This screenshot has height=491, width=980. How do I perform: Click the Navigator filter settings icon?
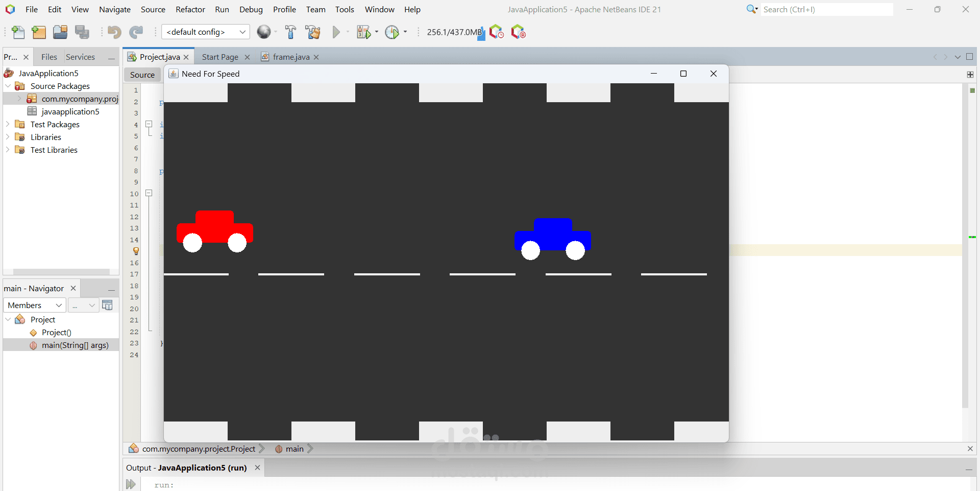click(107, 305)
